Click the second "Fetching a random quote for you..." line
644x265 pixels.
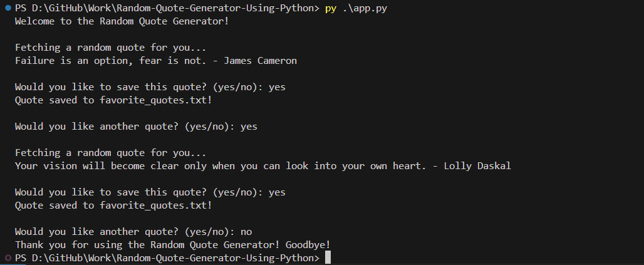(x=111, y=153)
